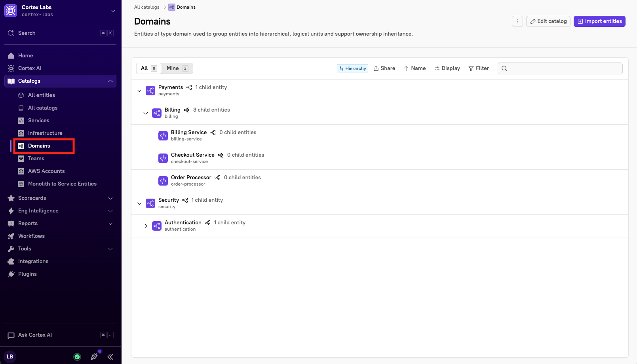Click the hierarchy icon next to Payments name
Screen dimensions: 637x364
click(189, 87)
